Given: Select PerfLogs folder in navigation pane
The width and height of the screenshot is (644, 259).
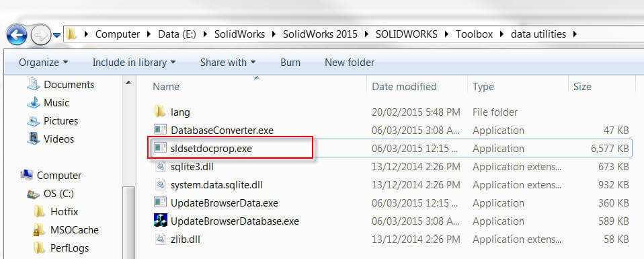Looking at the screenshot, I should (69, 248).
